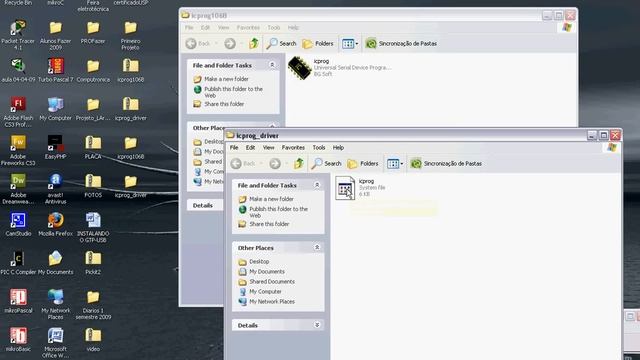Select Pickit2 folder on desktop
Image resolution: width=640 pixels, height=360 pixels.
point(93,263)
